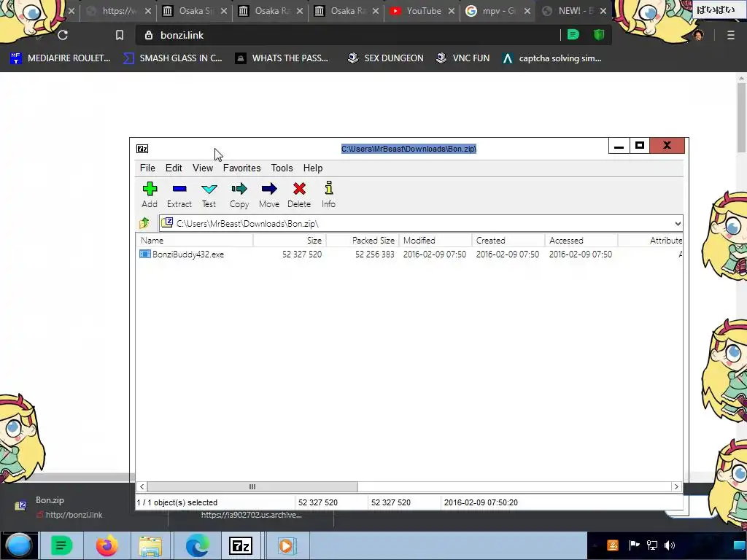Launch Microsoft Edge from the taskbar
This screenshot has width=747, height=560.
click(x=197, y=545)
